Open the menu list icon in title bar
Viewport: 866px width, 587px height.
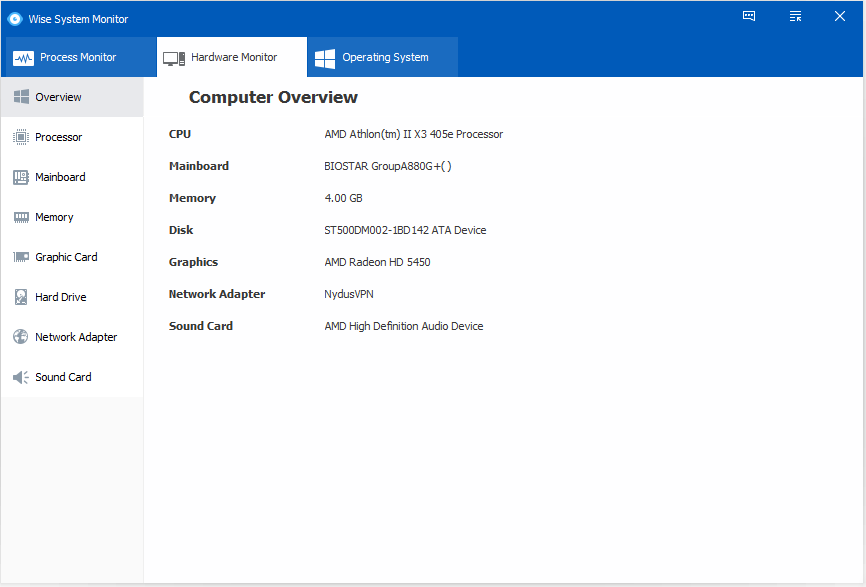click(795, 16)
